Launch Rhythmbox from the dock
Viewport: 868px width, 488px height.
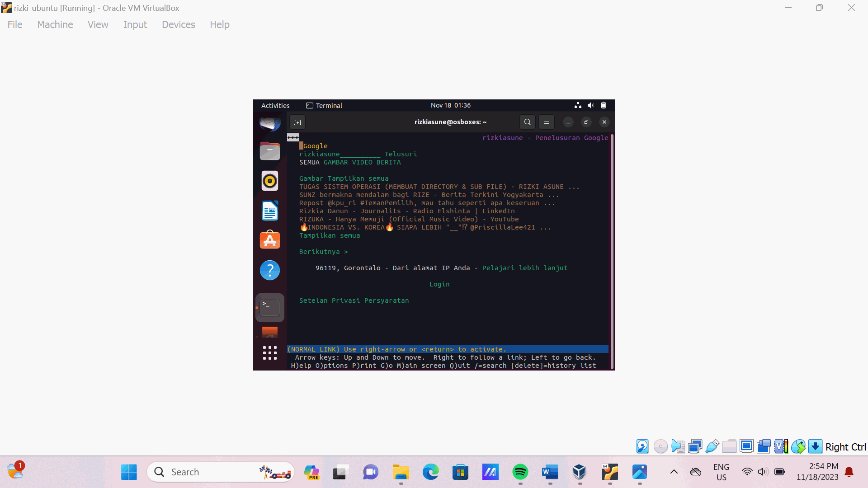point(270,181)
